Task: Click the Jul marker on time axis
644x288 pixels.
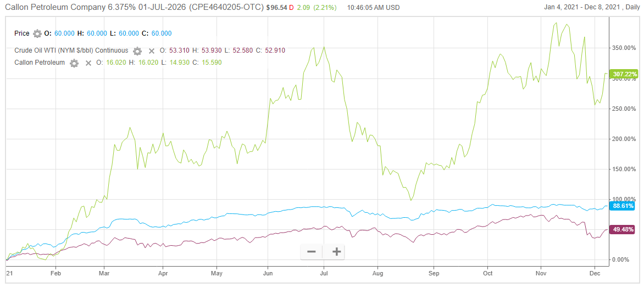Action: [324, 273]
